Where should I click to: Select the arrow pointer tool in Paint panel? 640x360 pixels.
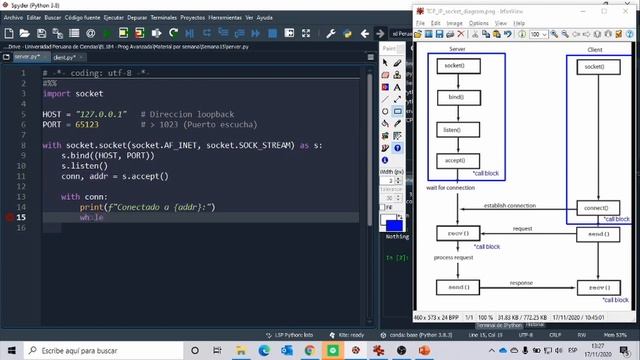385,62
